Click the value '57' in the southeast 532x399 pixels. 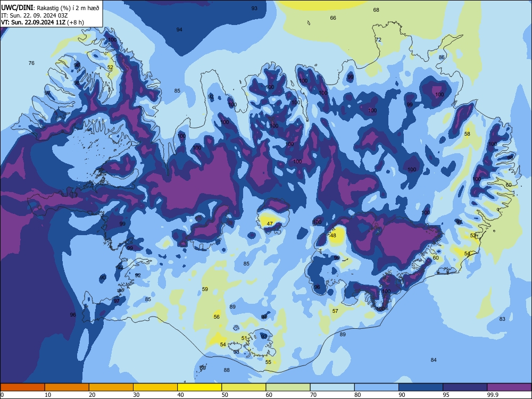(335, 311)
